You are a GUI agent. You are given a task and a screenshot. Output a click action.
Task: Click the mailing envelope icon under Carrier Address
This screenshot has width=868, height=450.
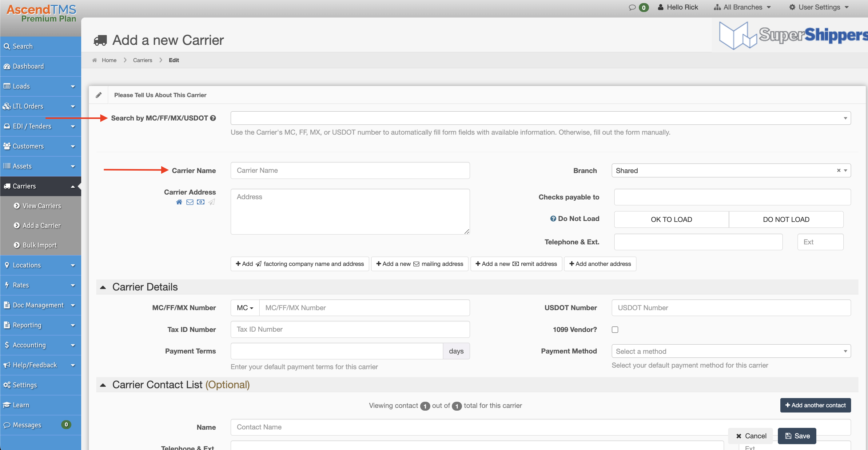190,202
